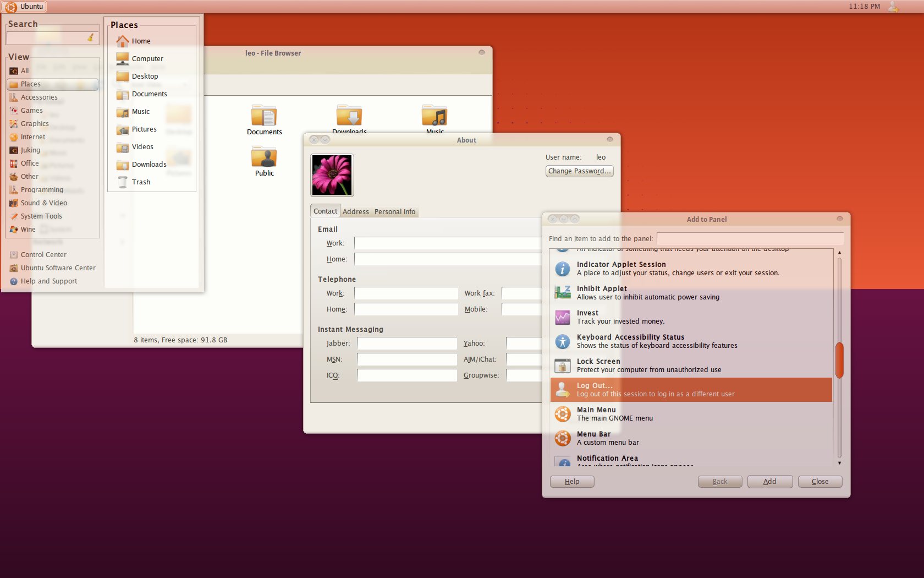Select Indicator Applet Session item
The image size is (924, 578).
click(x=691, y=269)
